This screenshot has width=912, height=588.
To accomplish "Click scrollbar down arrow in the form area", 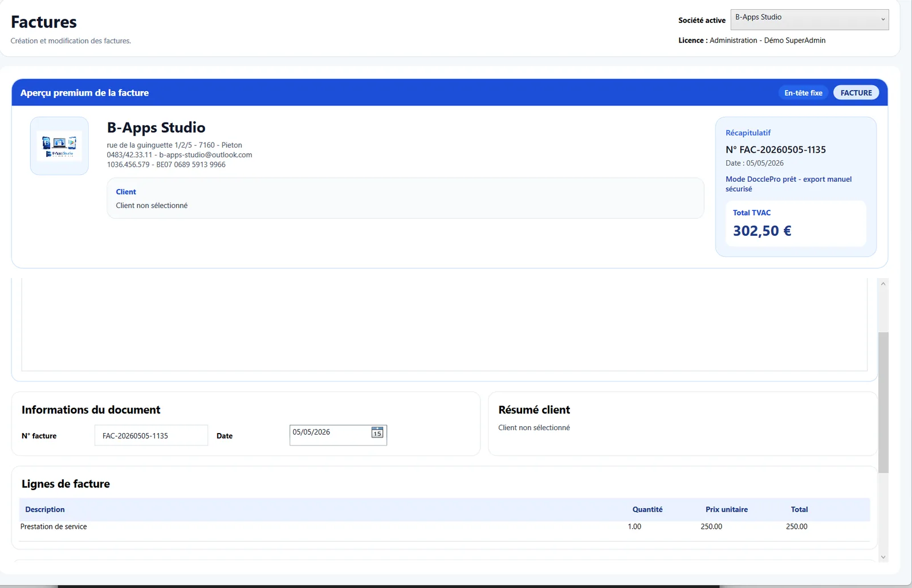I will click(883, 557).
